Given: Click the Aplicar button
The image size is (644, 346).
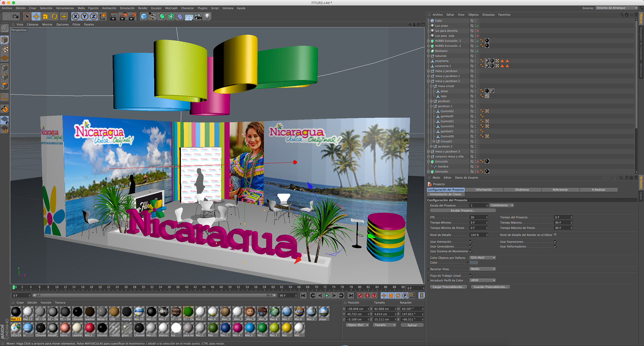Looking at the screenshot, I should pos(412,325).
